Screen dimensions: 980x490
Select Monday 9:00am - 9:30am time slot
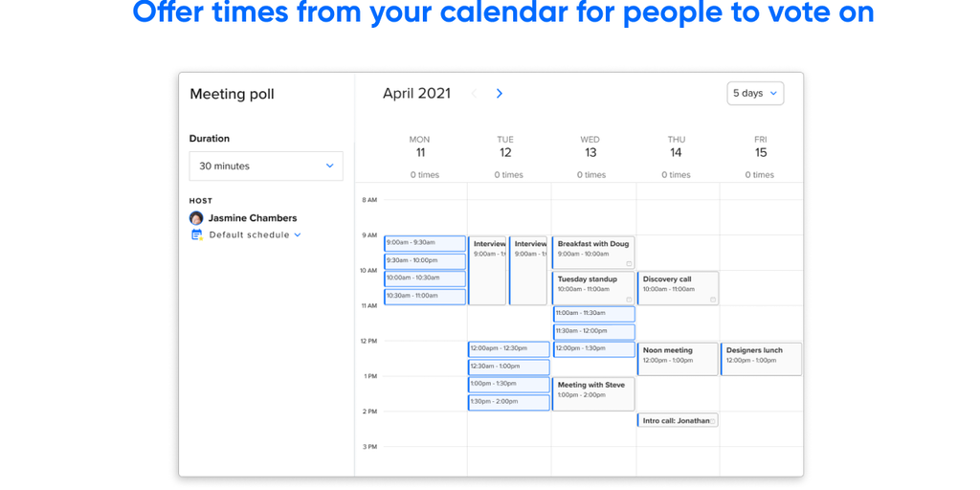pos(425,243)
